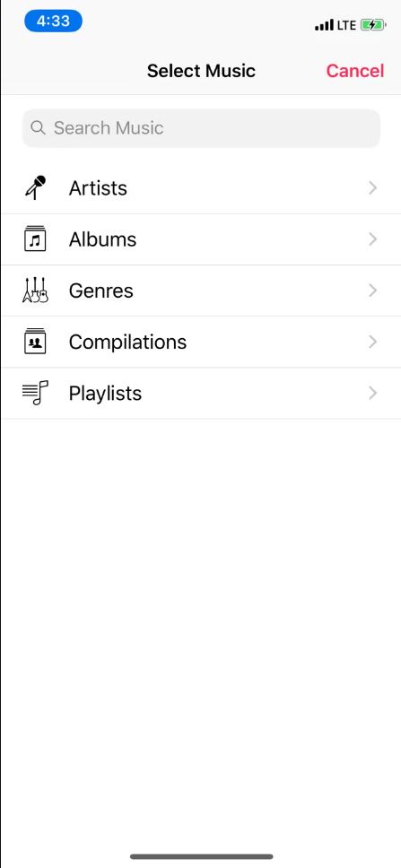The height and width of the screenshot is (868, 401).
Task: Tap the cellular signal bars icon
Action: [324, 25]
